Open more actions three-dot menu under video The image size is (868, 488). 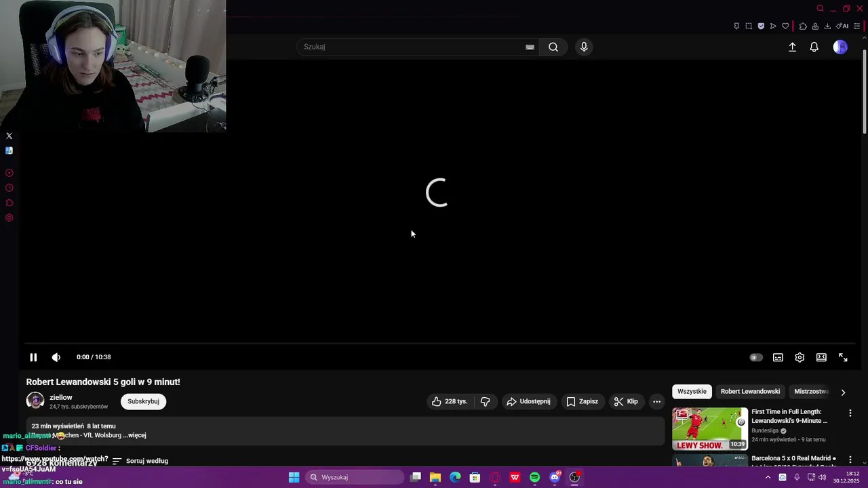(656, 401)
